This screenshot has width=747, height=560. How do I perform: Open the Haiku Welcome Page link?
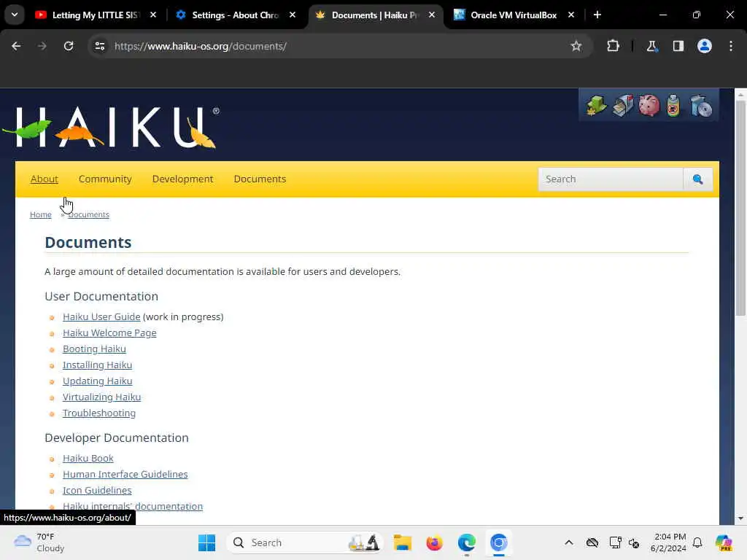(x=109, y=332)
